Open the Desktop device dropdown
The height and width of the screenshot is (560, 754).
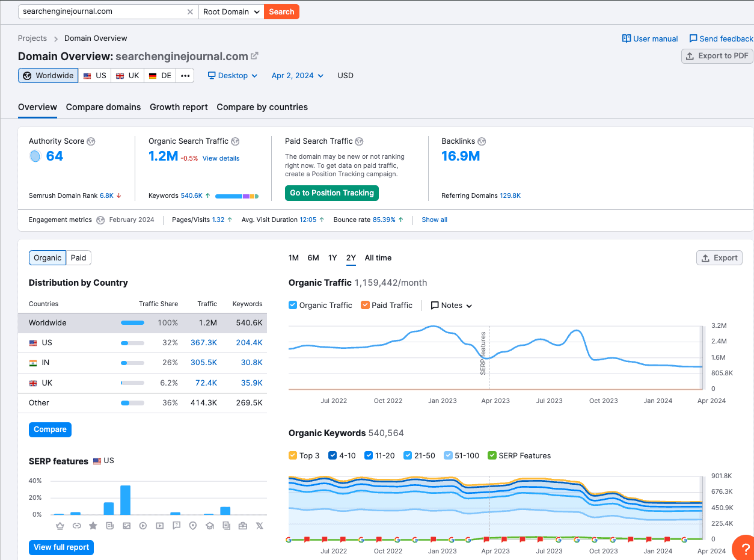click(233, 76)
